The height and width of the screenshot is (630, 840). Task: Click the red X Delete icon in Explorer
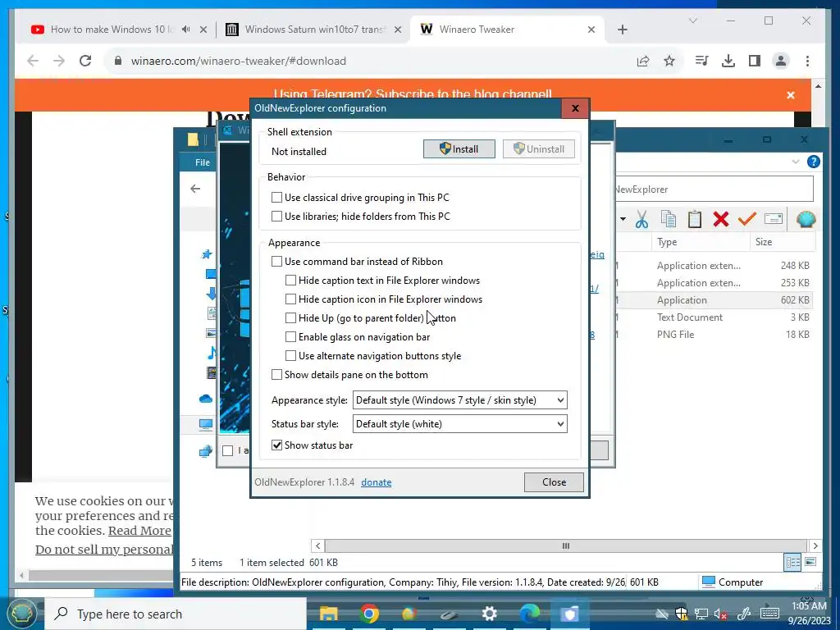pos(720,219)
